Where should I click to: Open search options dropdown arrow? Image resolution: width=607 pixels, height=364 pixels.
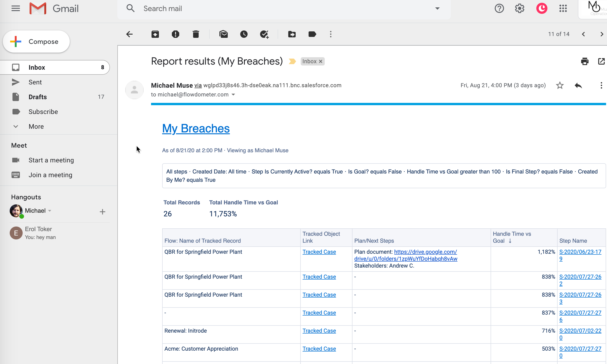[437, 9]
